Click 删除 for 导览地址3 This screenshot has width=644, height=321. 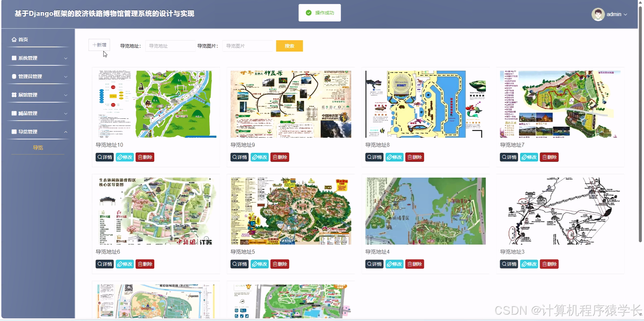tap(549, 264)
